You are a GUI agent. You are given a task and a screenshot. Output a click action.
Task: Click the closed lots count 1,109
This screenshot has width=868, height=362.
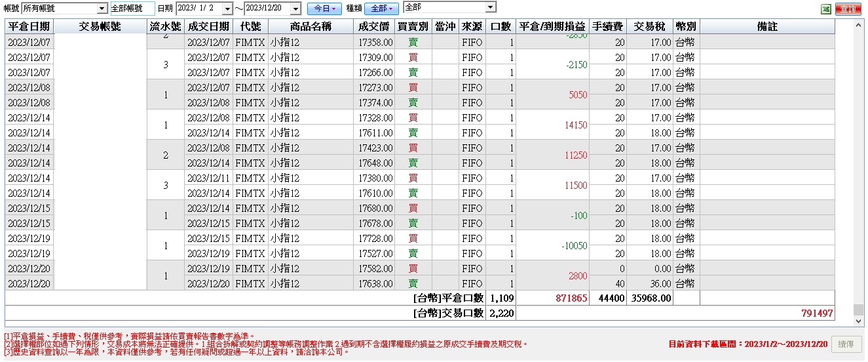coord(502,298)
